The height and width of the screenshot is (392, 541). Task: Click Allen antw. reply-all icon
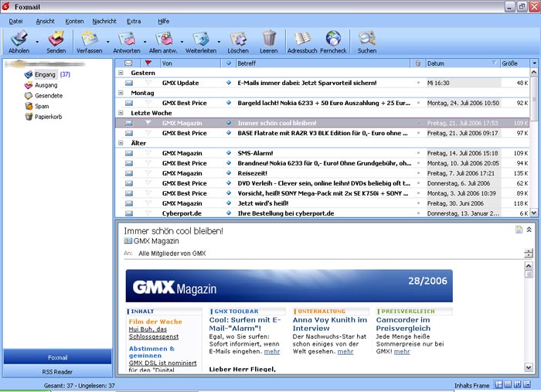click(164, 39)
